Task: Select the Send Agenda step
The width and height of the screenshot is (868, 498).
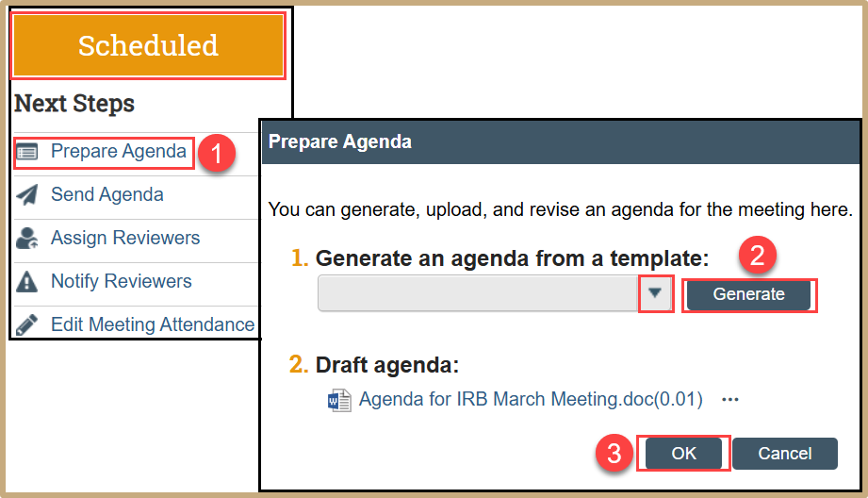Action: 107,195
